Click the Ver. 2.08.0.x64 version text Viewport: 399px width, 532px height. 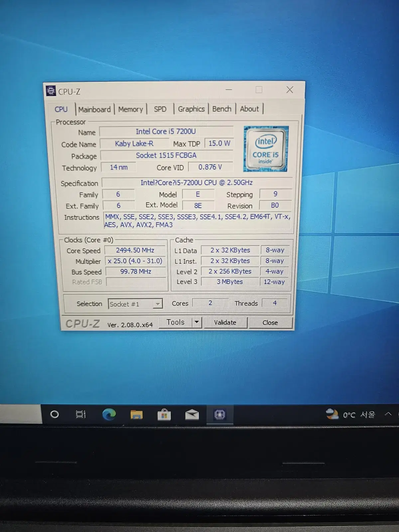[130, 325]
